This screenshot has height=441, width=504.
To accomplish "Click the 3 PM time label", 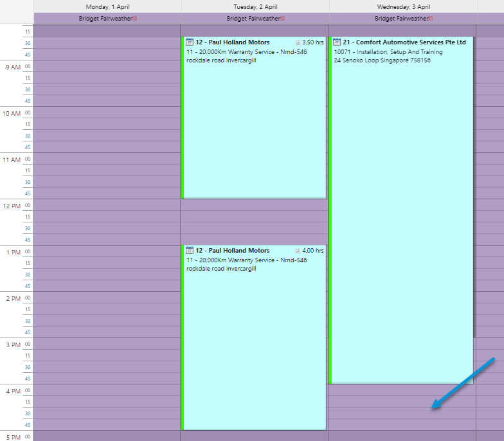I will [14, 345].
